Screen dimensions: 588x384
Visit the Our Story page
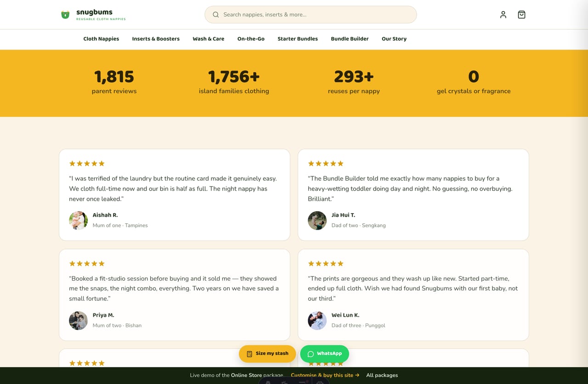[x=394, y=39]
